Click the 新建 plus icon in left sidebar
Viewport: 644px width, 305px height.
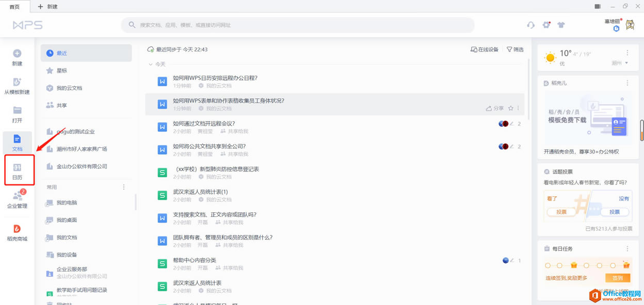17,53
